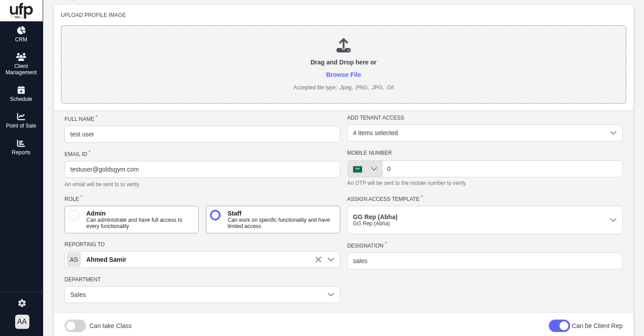The width and height of the screenshot is (644, 336).
Task: Click the AA user avatar
Action: 22,322
